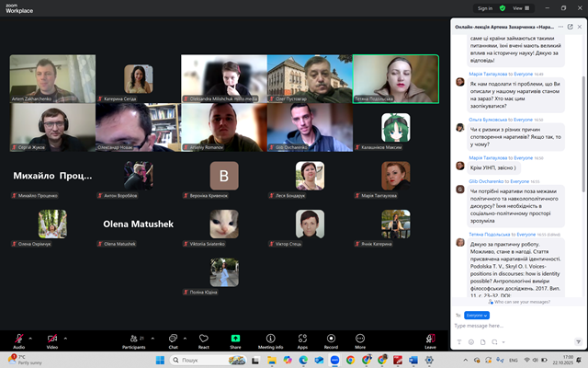Click the React heart icon
This screenshot has width=588, height=368.
point(204,339)
